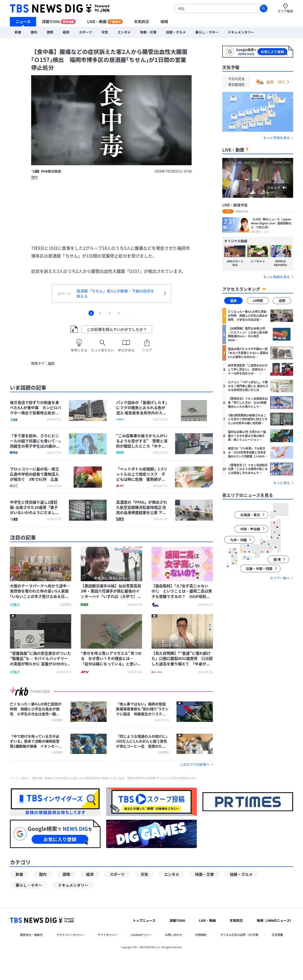Select the 関東 region button
Screen dimensions: 303x980
click(279, 559)
